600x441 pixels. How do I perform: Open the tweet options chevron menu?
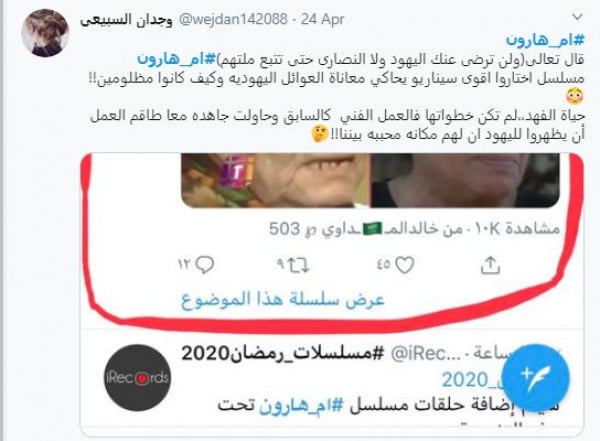click(x=577, y=17)
